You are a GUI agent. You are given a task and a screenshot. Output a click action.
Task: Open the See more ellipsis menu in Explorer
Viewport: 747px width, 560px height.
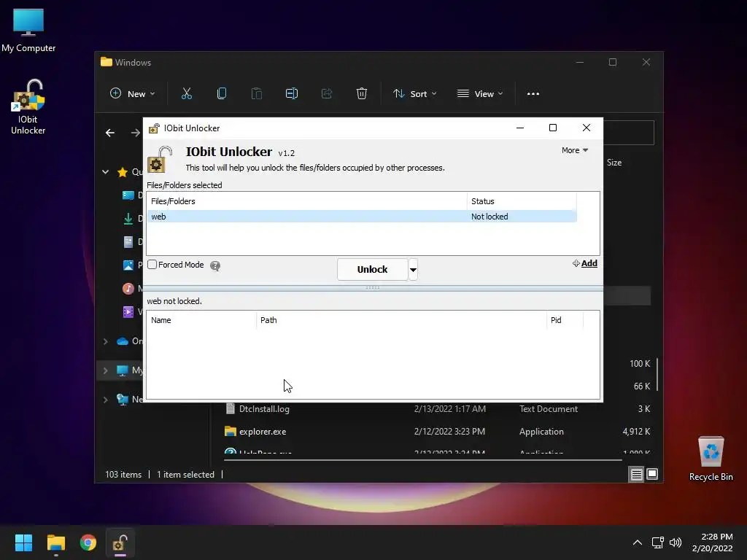(533, 94)
